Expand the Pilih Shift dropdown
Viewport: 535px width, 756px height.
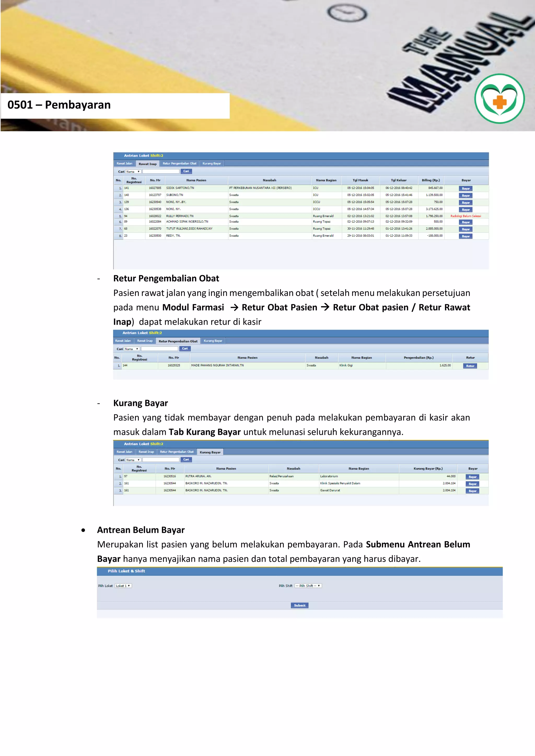[x=308, y=586]
